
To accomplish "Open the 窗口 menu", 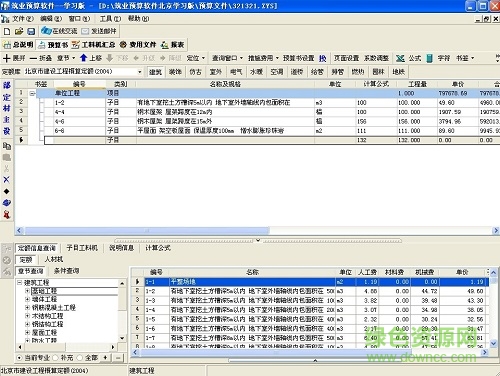I will (x=79, y=19).
